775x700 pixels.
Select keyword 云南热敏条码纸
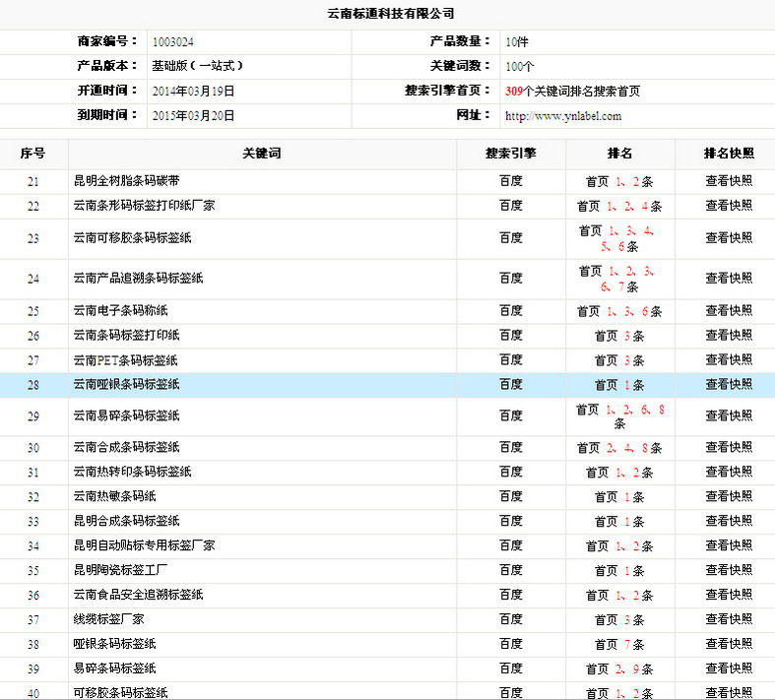[x=114, y=496]
